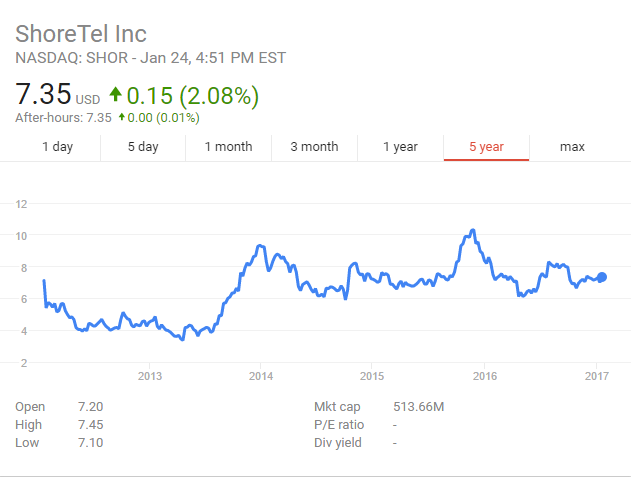This screenshot has height=477, width=631.
Task: Click the small after-hours green arrow
Action: (x=122, y=118)
